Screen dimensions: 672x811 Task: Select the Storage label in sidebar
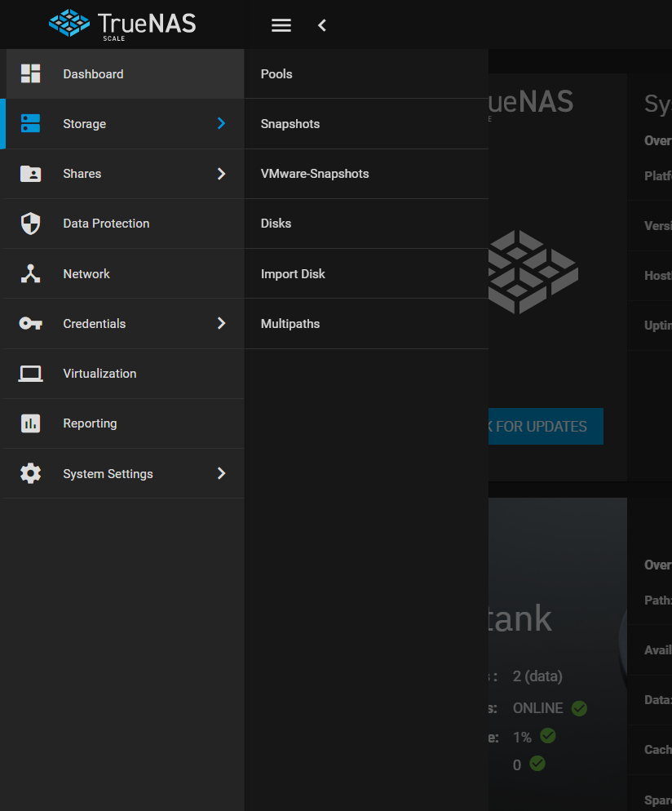84,124
